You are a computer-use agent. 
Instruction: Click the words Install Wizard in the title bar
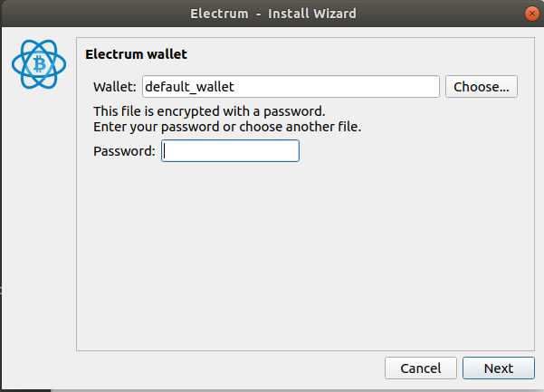coord(312,14)
